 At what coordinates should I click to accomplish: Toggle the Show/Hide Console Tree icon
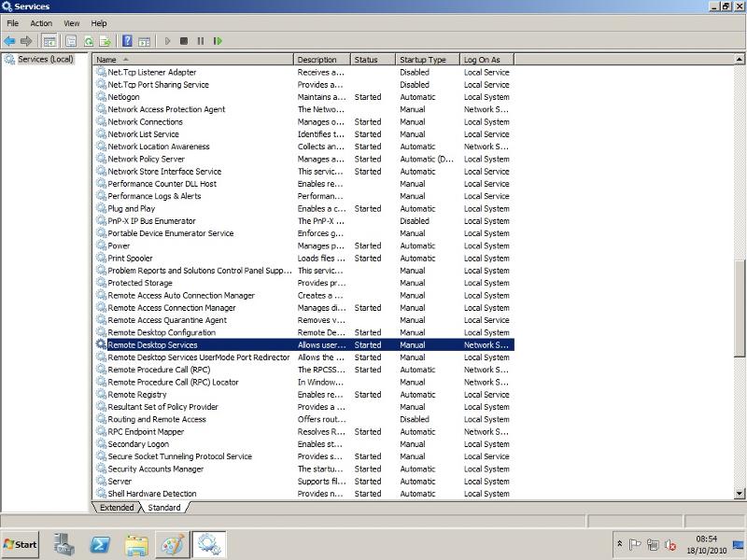tap(49, 41)
